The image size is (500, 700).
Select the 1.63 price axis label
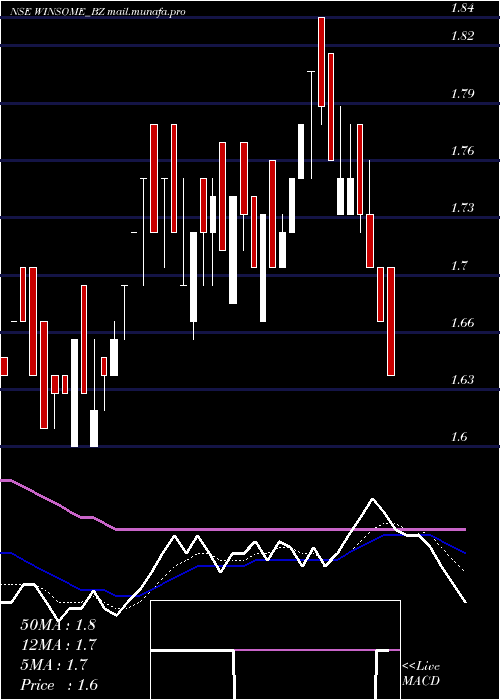[x=461, y=380]
